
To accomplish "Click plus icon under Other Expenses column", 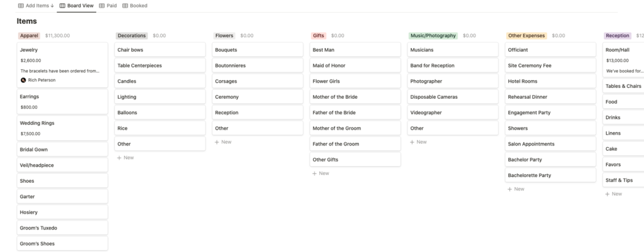I will (509, 189).
